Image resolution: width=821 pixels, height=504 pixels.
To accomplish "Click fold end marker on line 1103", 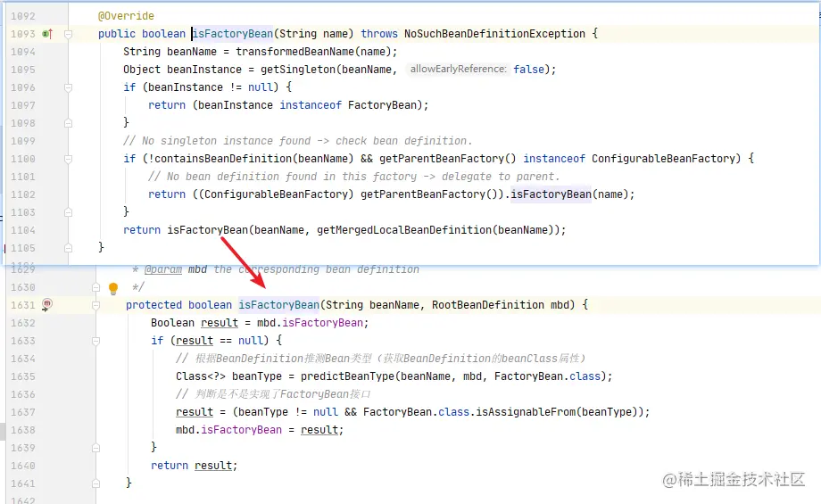I will (68, 212).
